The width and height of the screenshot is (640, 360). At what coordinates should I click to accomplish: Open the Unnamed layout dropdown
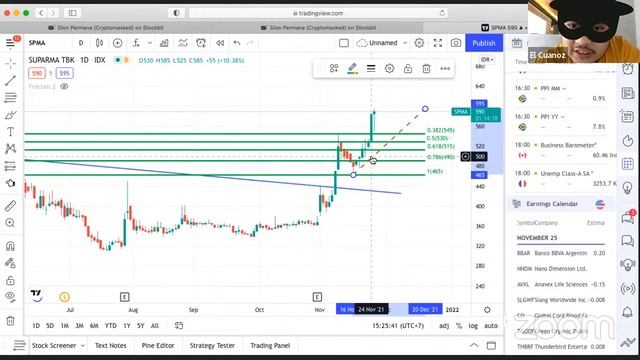coord(382,43)
